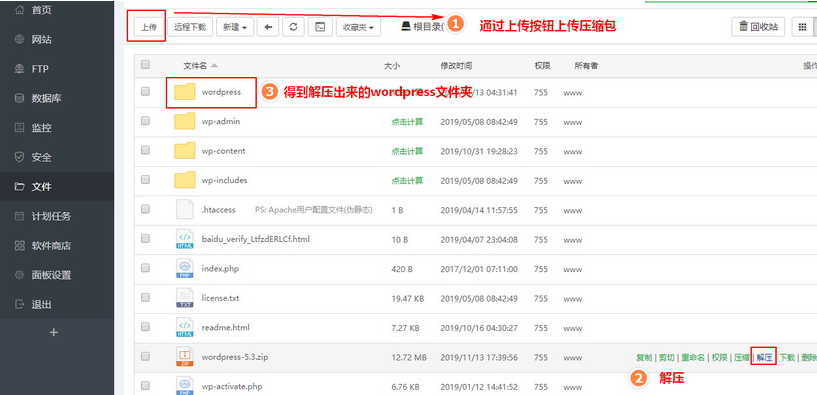Click the license.txt TXT file icon
817x395 pixels.
point(184,298)
